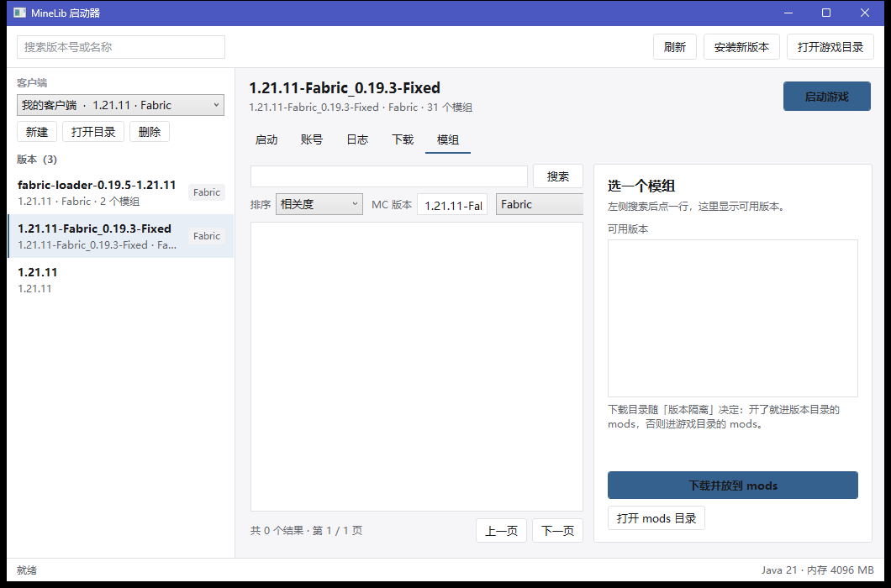Viewport: 891px width, 588px height.
Task: Click the Fabric badge on fabric-loader-0.19.5 row
Action: click(207, 192)
